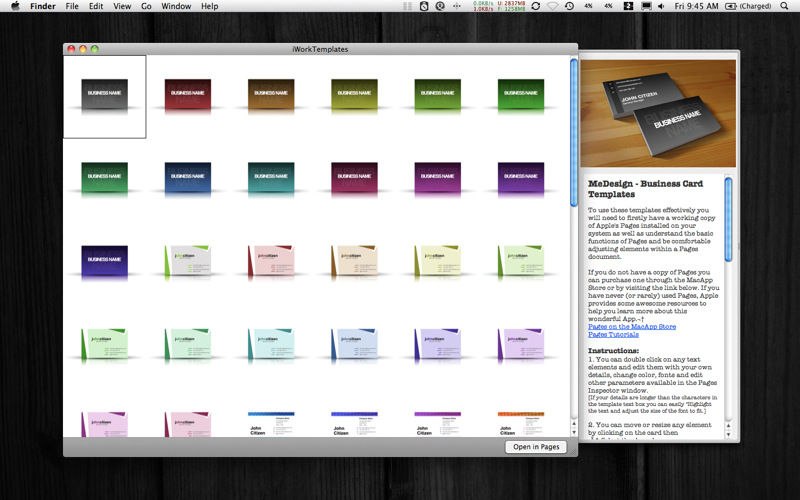Image resolution: width=800 pixels, height=500 pixels.
Task: Select the lime green BUSINESS NAME card in first row
Action: pyautogui.click(x=438, y=95)
